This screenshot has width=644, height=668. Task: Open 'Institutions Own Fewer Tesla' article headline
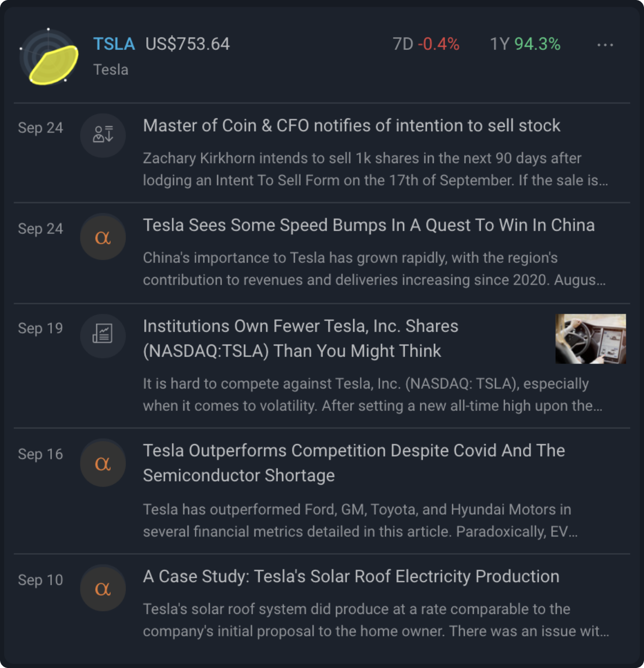301,339
